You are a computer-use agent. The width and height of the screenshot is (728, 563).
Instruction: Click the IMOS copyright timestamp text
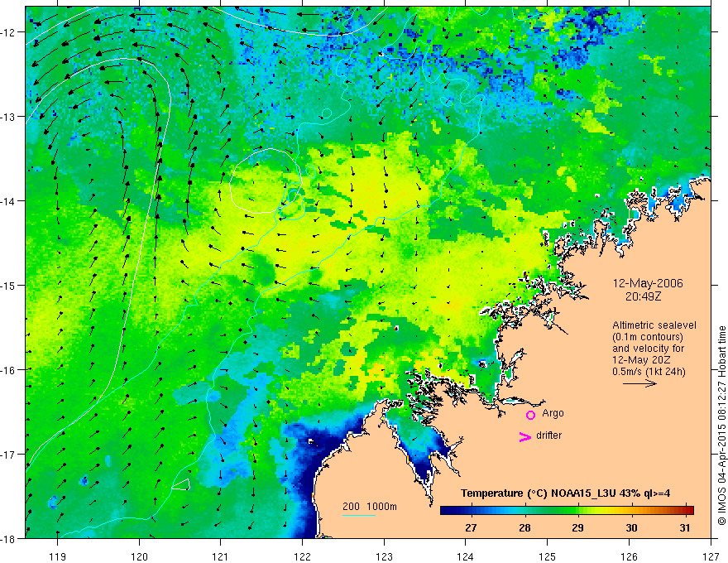click(x=721, y=425)
